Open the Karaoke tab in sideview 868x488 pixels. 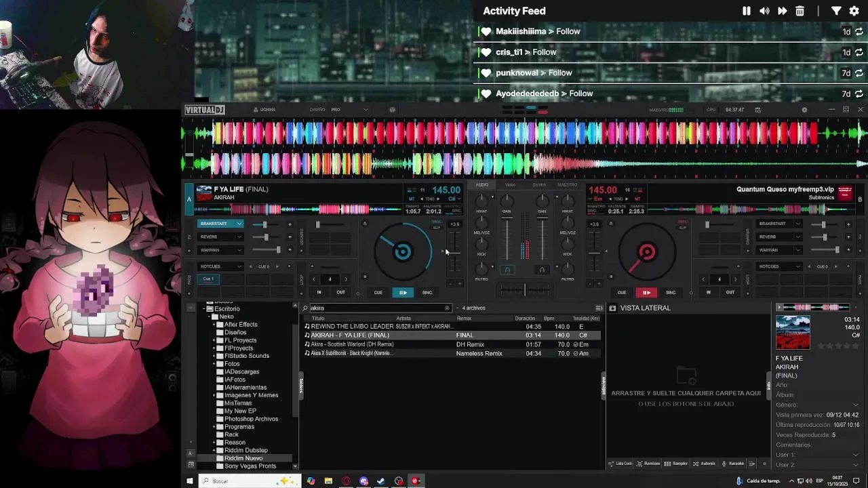[732, 464]
